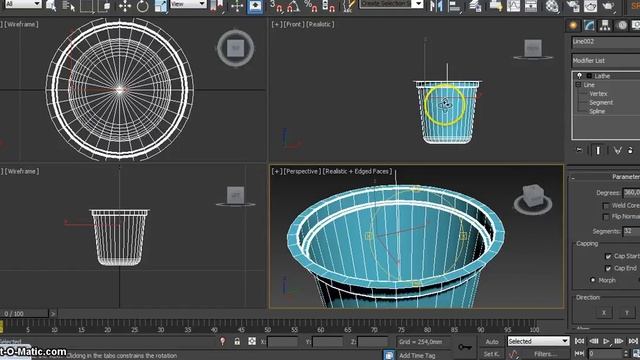The width and height of the screenshot is (640, 360).
Task: Click the Set Key button
Action: pos(492,354)
